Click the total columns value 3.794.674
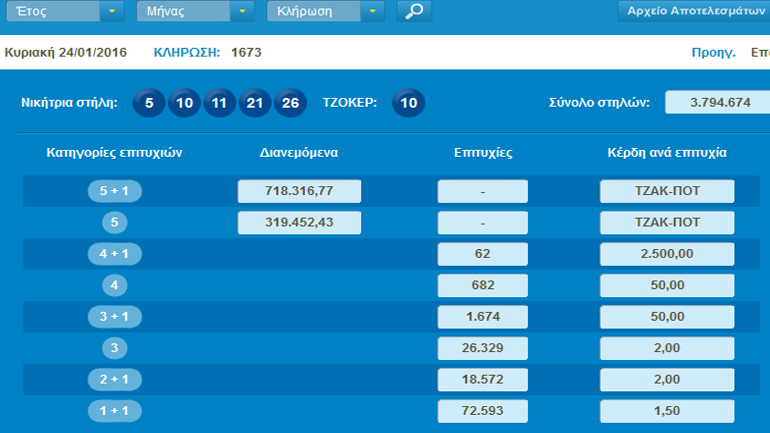Screen dimensions: 770x433 coord(717,102)
